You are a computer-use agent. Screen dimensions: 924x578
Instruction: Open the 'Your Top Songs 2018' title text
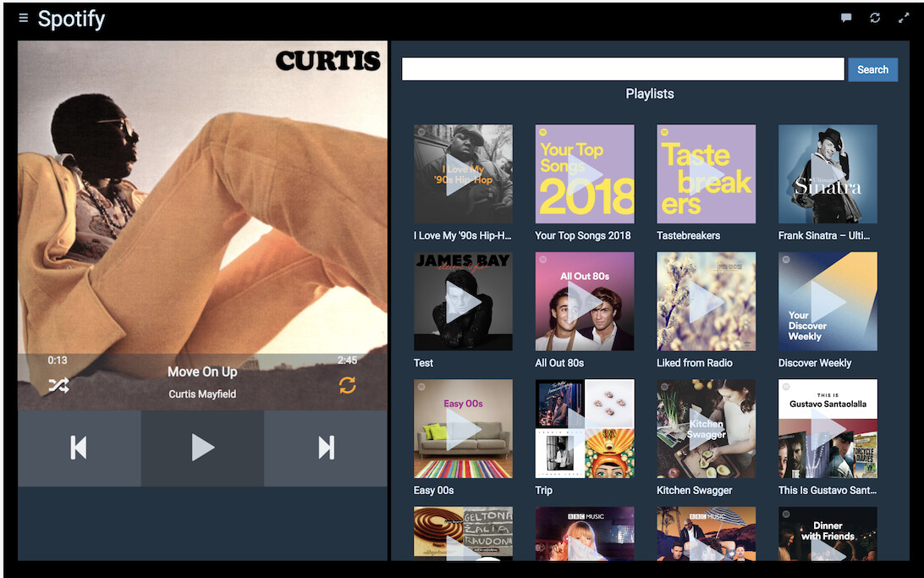pos(583,235)
